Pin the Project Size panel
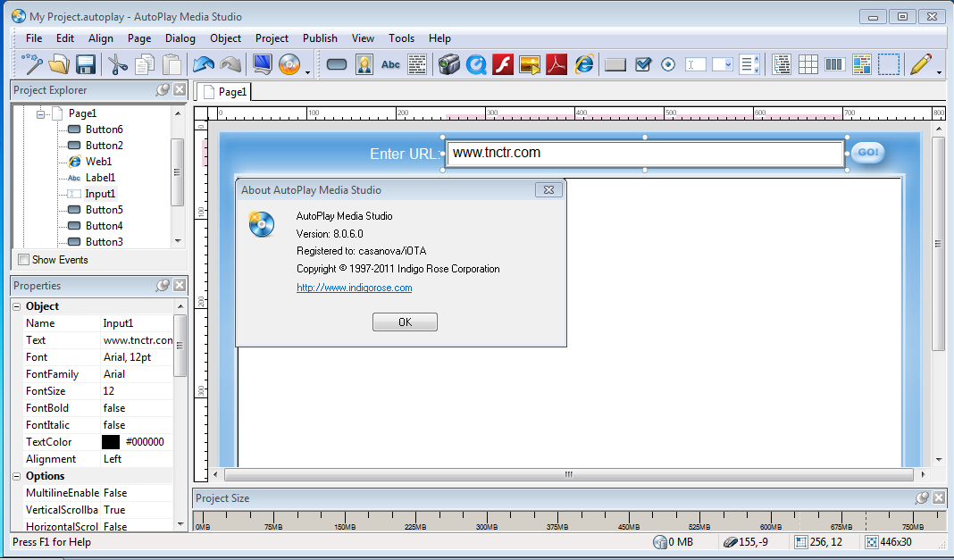This screenshot has width=954, height=560. point(922,498)
